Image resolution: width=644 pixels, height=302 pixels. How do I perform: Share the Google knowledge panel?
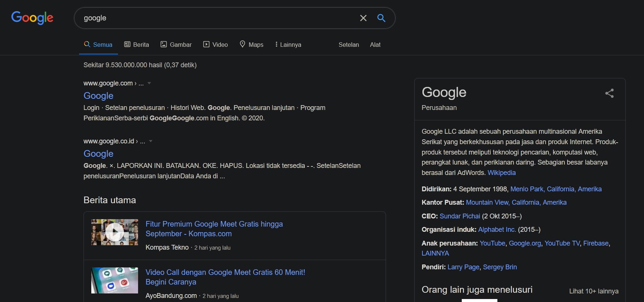609,93
